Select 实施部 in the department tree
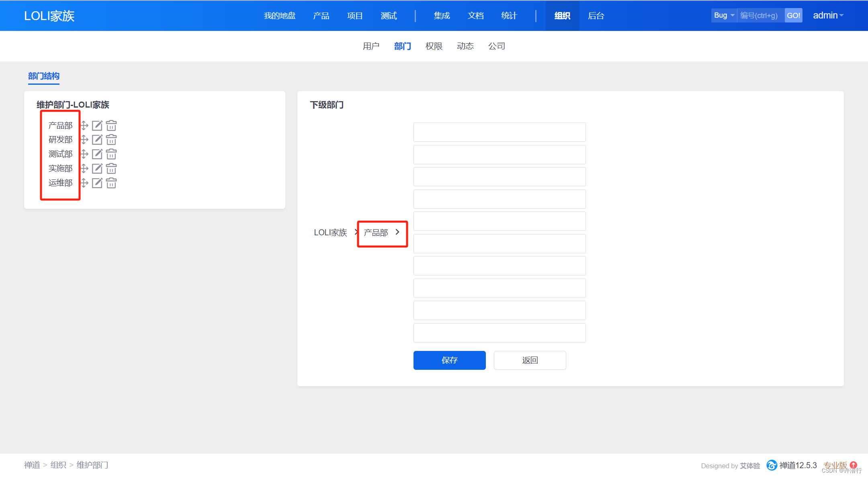The width and height of the screenshot is (868, 477). point(60,169)
